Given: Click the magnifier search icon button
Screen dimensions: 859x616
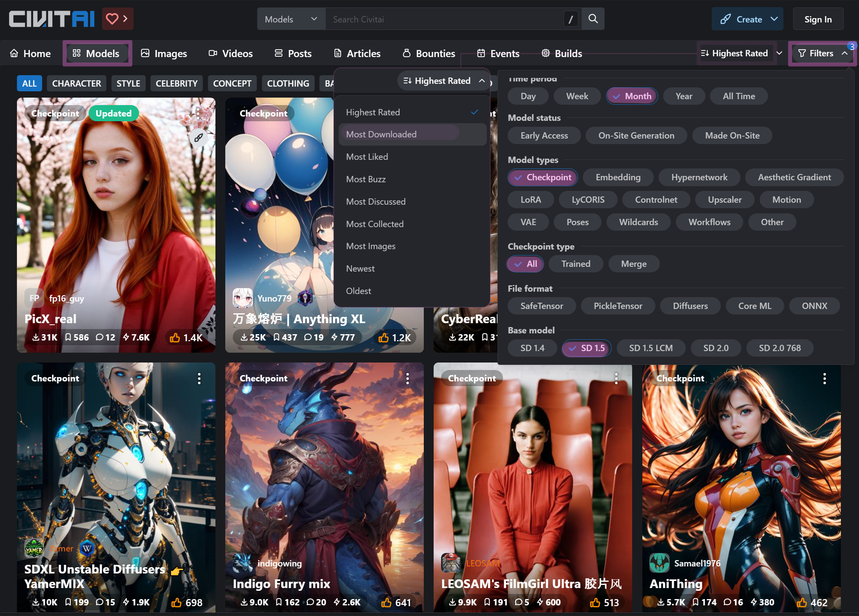Looking at the screenshot, I should [x=593, y=19].
